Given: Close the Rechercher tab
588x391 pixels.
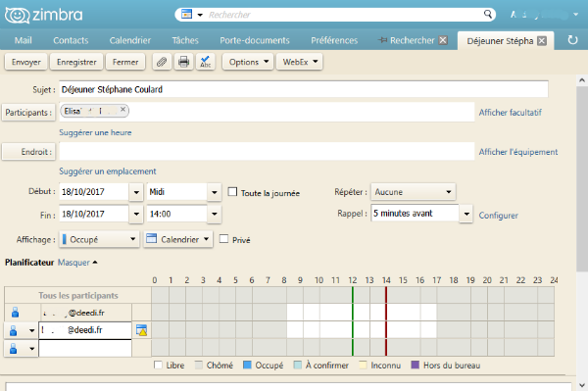Looking at the screenshot, I should point(443,40).
